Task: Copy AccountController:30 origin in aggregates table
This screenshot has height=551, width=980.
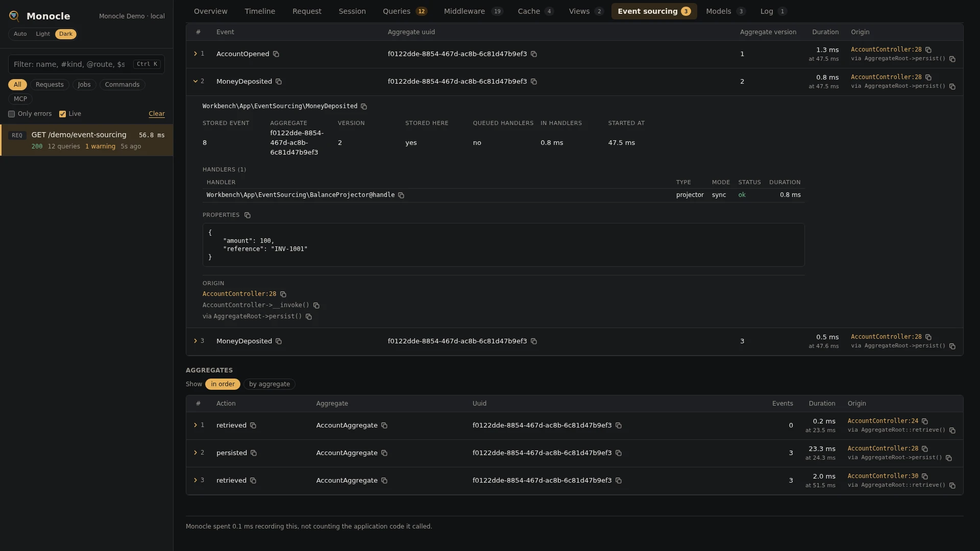Action: pos(925,477)
